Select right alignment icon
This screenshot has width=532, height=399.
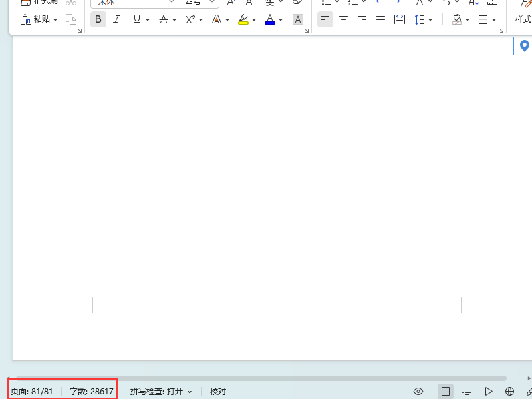362,19
